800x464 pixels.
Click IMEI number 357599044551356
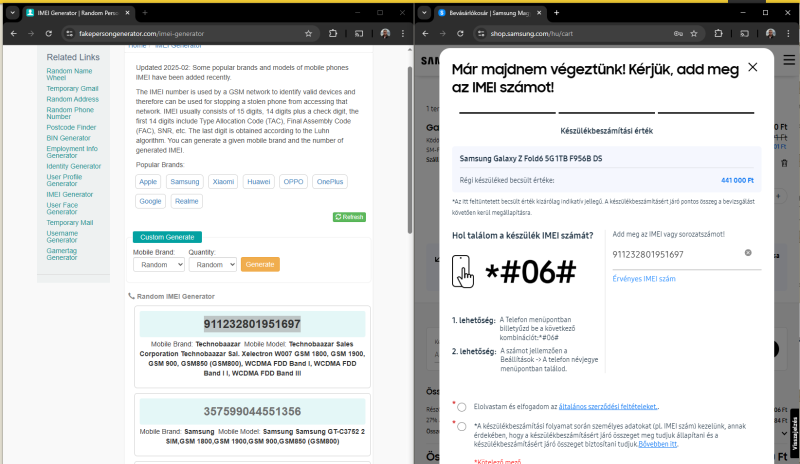[252, 411]
